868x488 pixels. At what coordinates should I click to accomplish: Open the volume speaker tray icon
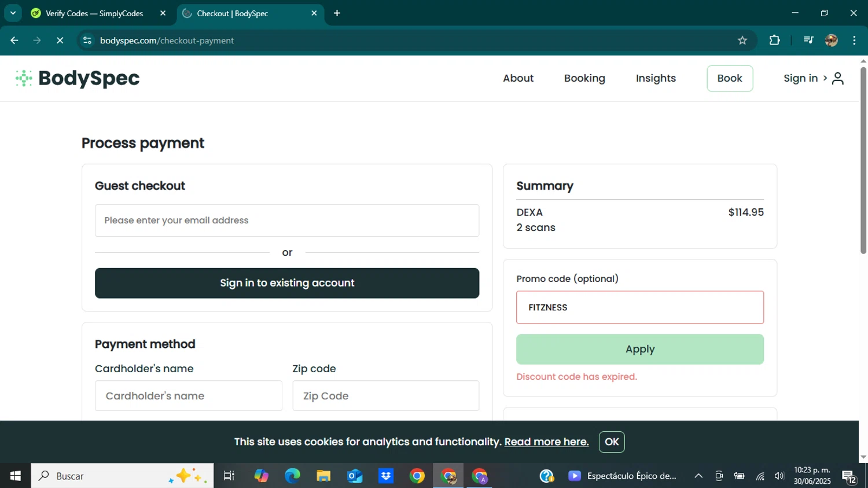click(x=779, y=476)
